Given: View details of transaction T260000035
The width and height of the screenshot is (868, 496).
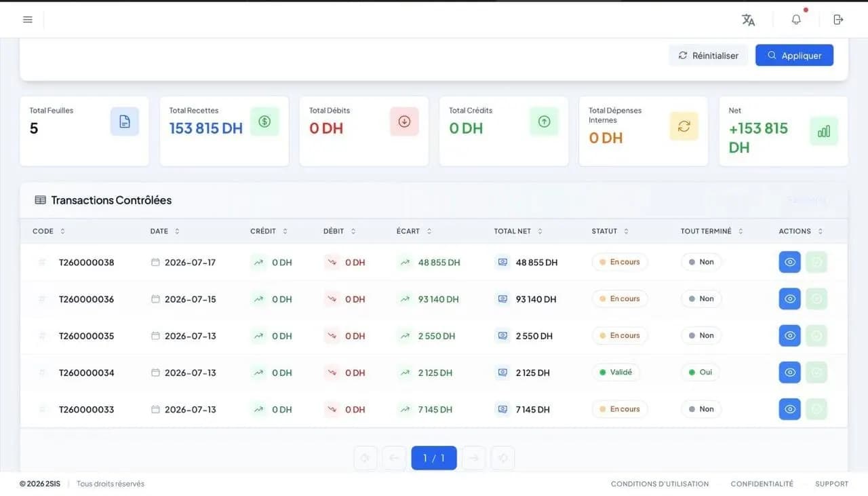Looking at the screenshot, I should [x=789, y=335].
